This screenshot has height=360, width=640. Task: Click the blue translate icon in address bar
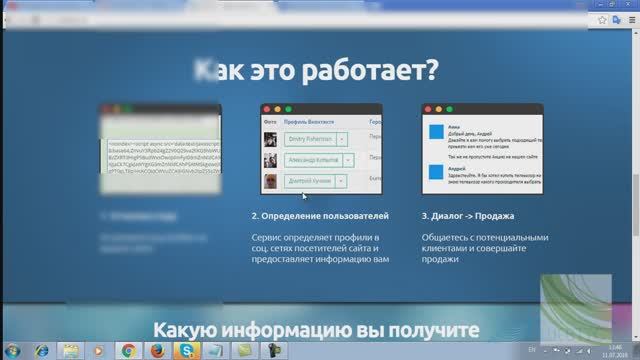pos(616,20)
